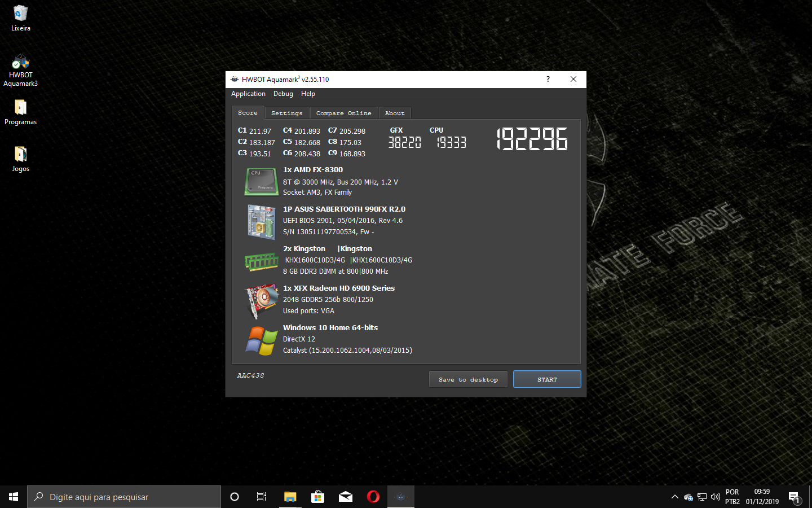Viewport: 812px width, 508px height.
Task: Click the motherboard icon beside ASUS SABERTOOTH
Action: 261,222
